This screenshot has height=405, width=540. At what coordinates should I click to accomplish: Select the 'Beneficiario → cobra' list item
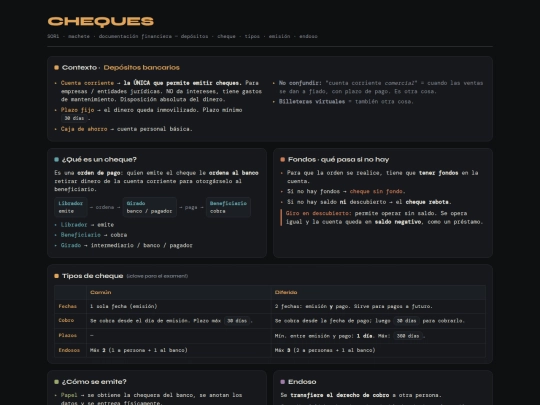pyautogui.click(x=94, y=235)
